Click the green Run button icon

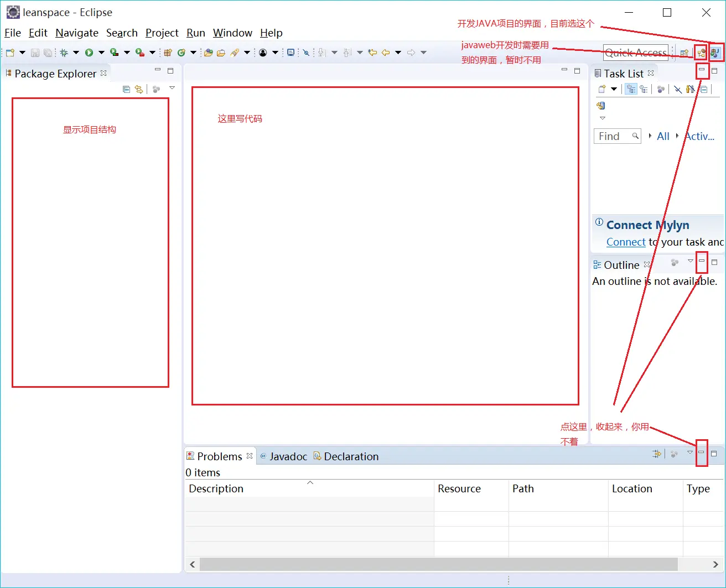[89, 53]
